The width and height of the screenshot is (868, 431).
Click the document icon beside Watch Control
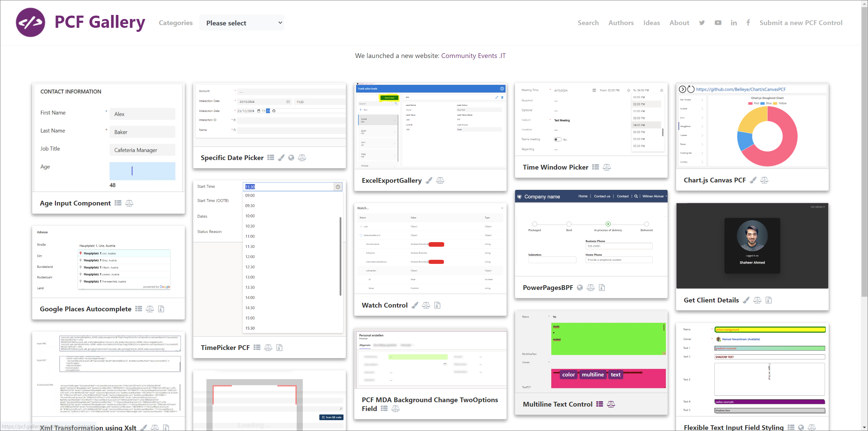tap(437, 305)
